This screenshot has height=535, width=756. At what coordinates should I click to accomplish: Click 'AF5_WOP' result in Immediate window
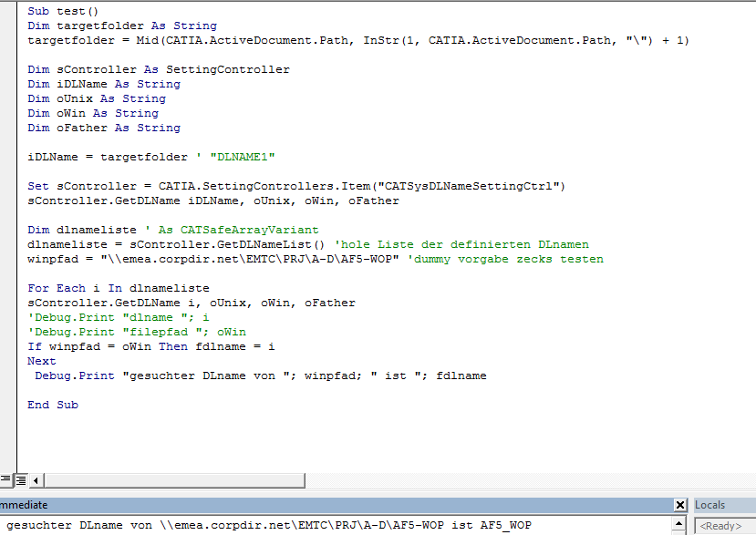(x=506, y=525)
